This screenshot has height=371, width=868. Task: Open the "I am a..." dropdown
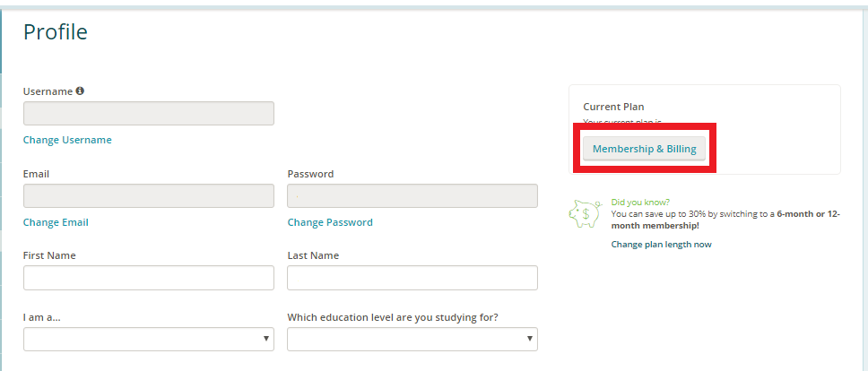(149, 339)
